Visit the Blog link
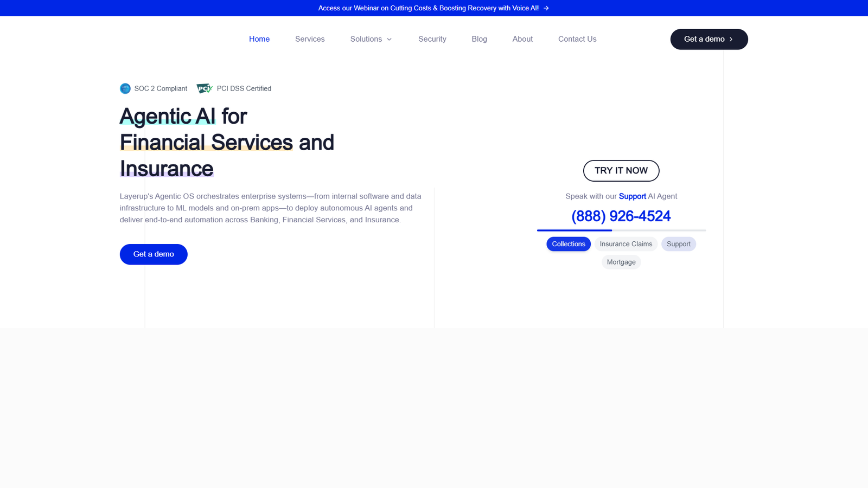 (x=480, y=39)
